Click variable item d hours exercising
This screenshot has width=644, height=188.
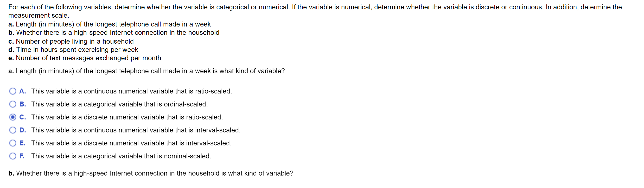[73, 50]
